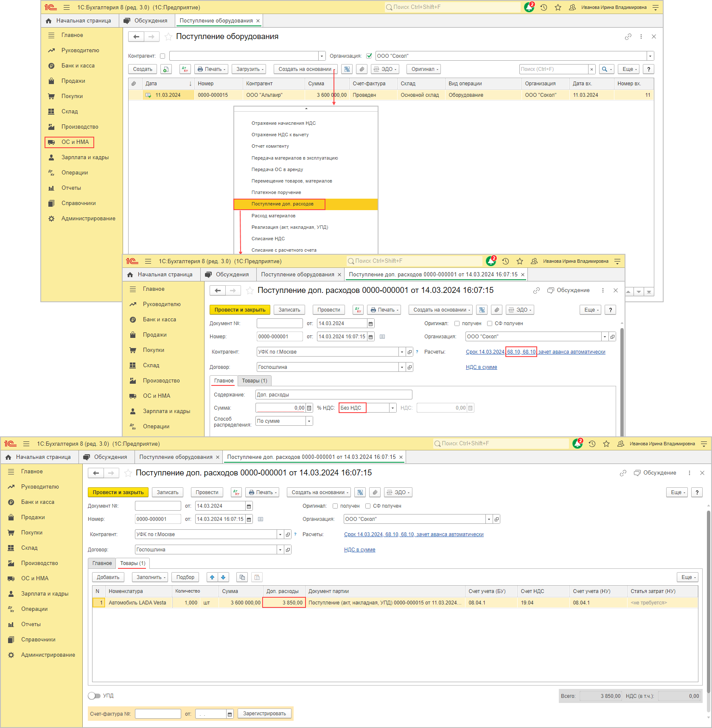Click paperclip attachments icon in equipment list toolbar
This screenshot has height=728, width=712.
click(362, 69)
